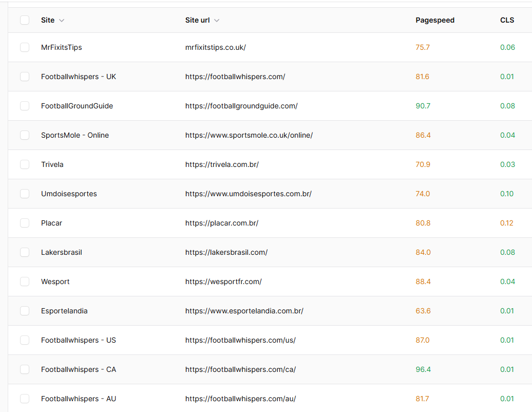Screen dimensions: 532x412
Task: Click the 75.7 Pagespeed value
Action: 423,47
